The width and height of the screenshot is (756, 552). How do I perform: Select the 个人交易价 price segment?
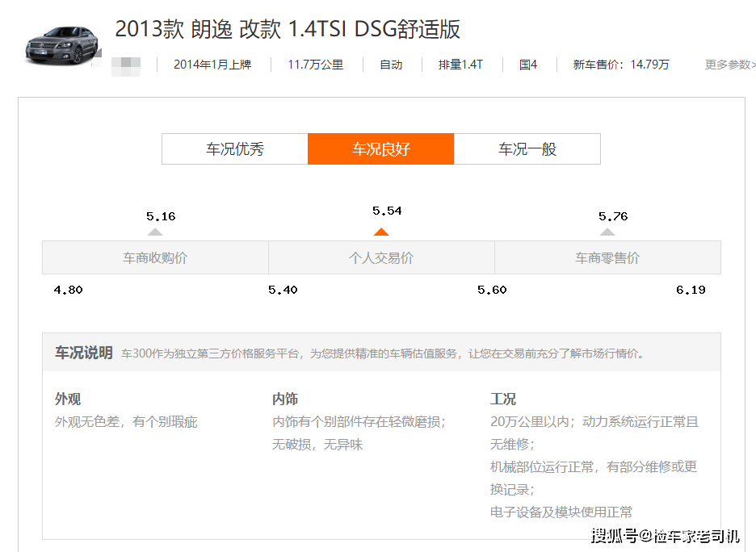coord(381,258)
